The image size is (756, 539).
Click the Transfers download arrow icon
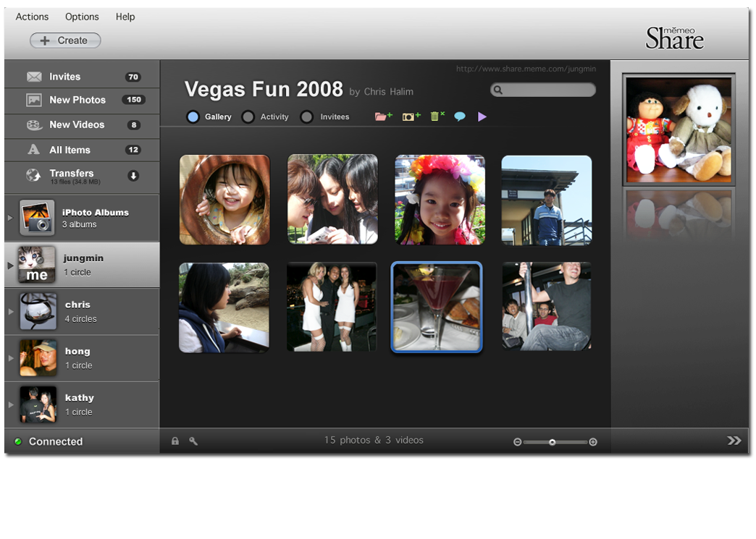pos(133,175)
